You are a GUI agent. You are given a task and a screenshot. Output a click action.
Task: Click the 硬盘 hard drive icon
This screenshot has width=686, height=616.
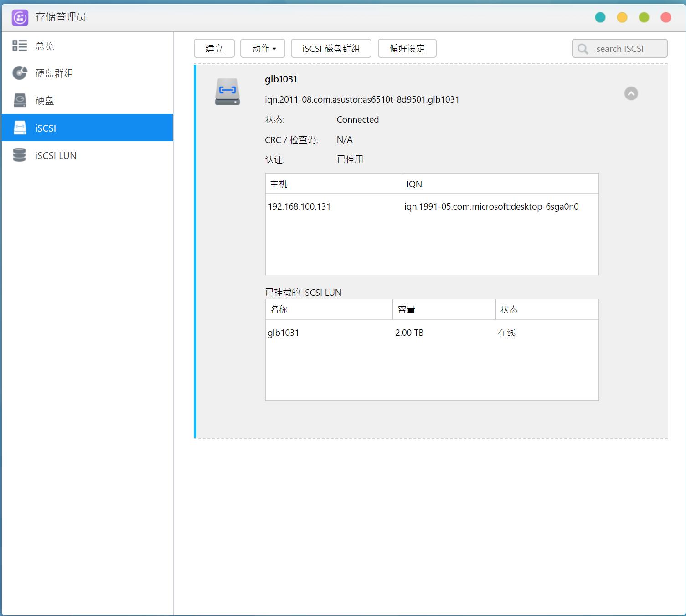click(20, 100)
